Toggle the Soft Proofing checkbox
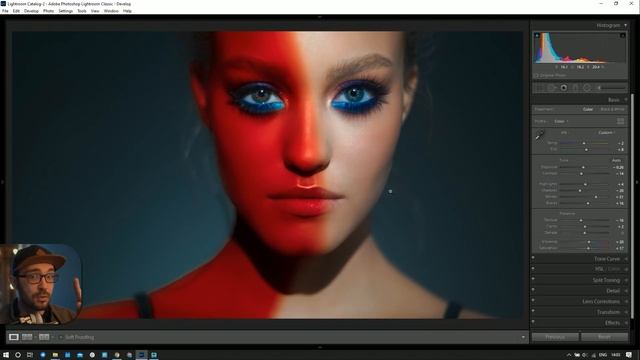640x360 pixels. click(x=61, y=337)
